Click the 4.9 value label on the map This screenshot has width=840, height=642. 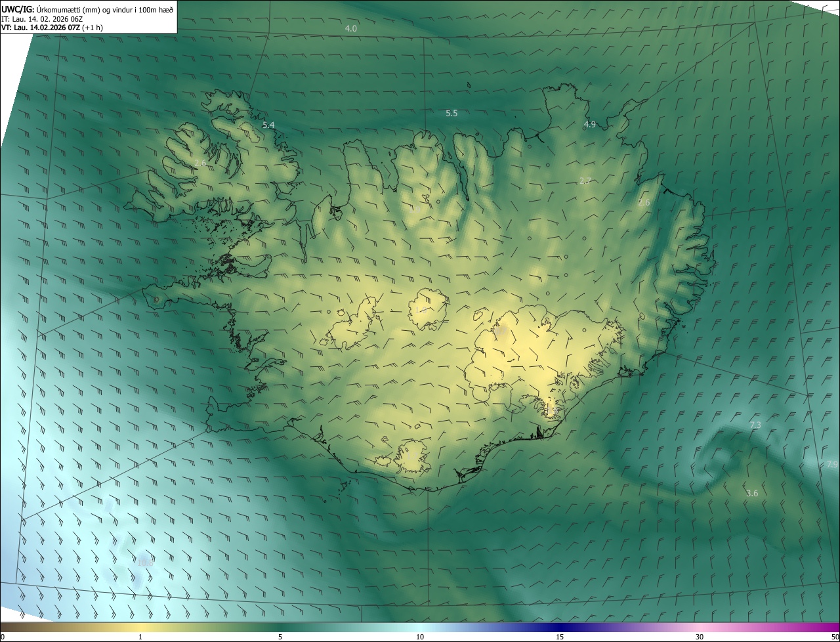coord(589,125)
